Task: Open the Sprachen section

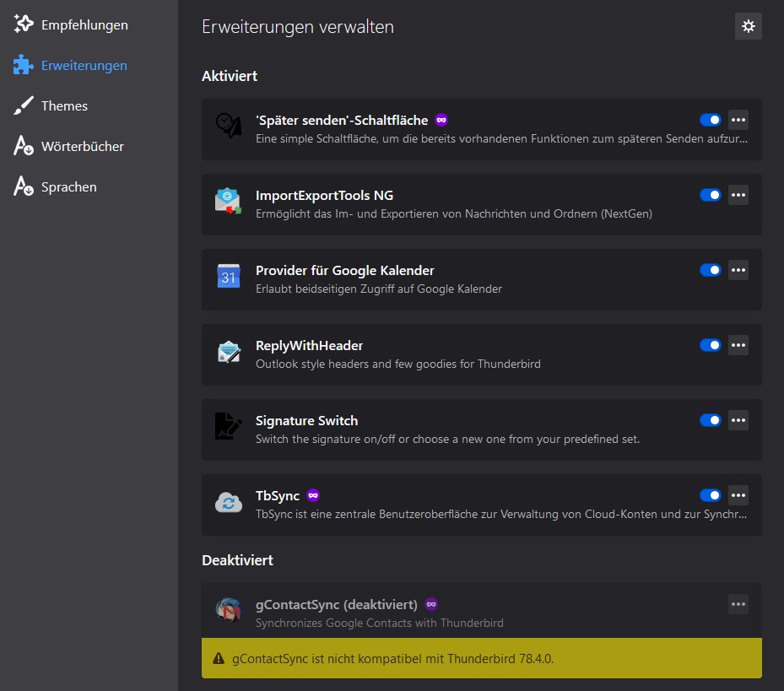Action: [69, 187]
